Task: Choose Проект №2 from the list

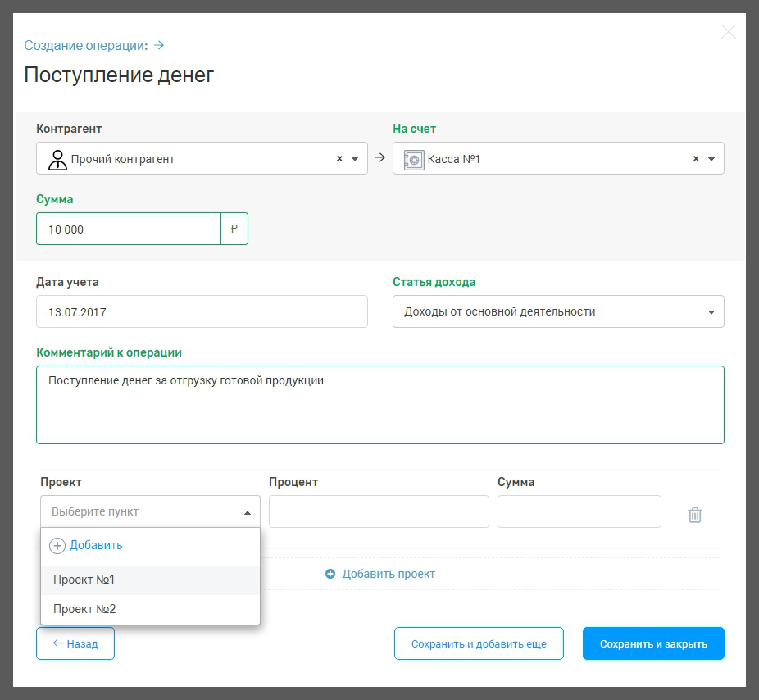Action: coord(84,609)
